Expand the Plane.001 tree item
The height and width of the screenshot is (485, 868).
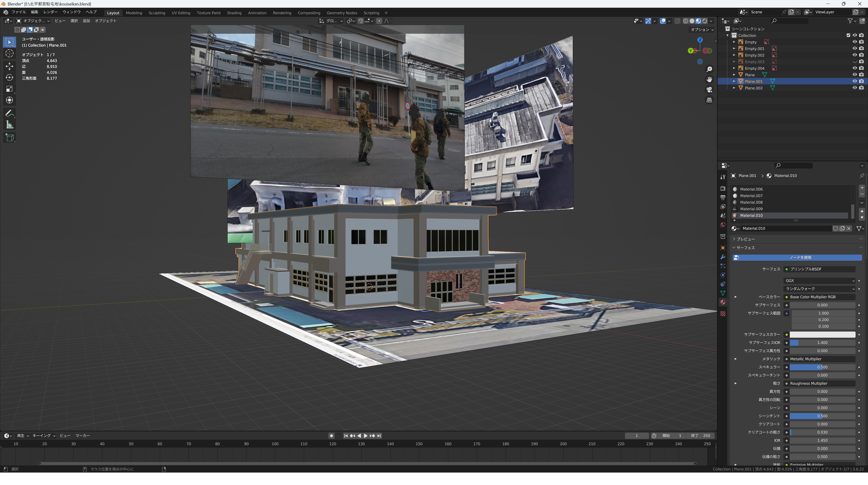pyautogui.click(x=734, y=81)
